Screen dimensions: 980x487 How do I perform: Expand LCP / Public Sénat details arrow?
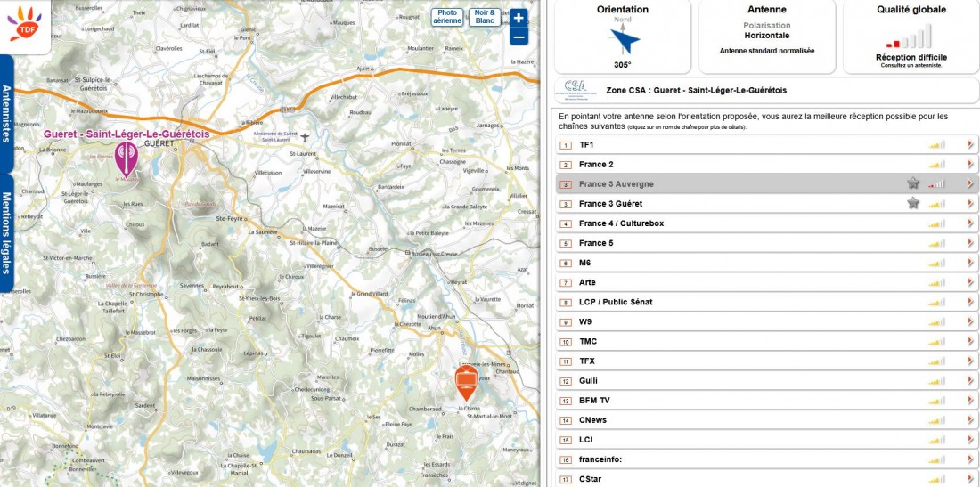pyautogui.click(x=970, y=302)
